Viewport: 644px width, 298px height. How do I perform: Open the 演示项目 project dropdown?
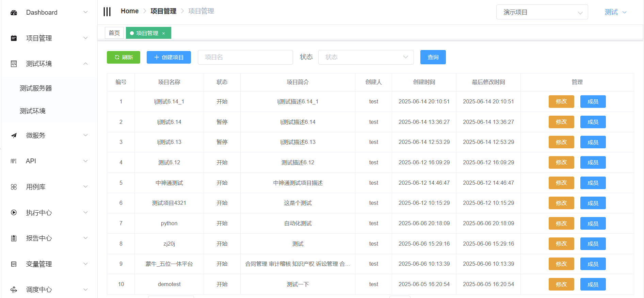pos(542,12)
